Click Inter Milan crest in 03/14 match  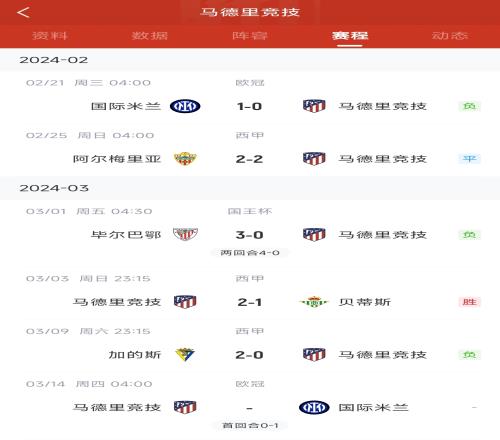point(314,407)
